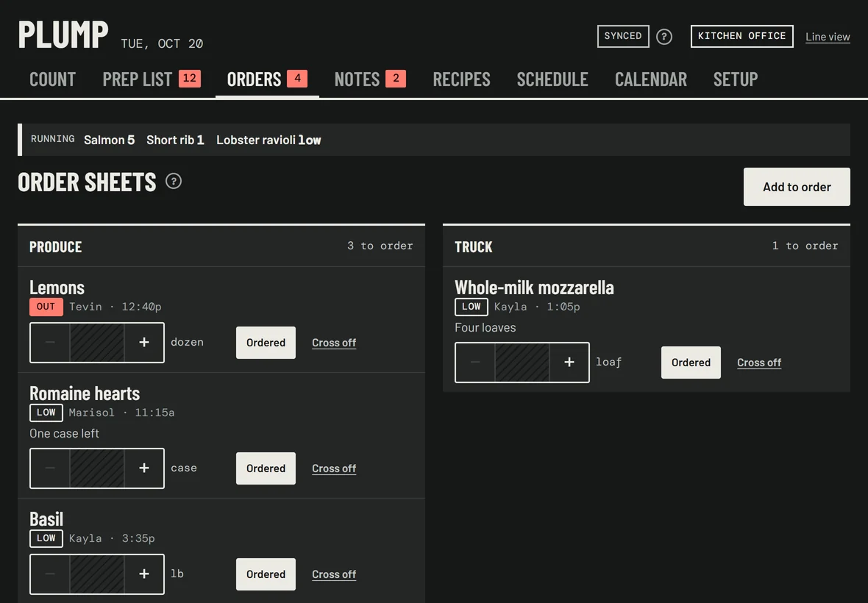This screenshot has width=868, height=603.
Task: Open the Order Sheets help icon
Action: click(x=174, y=182)
